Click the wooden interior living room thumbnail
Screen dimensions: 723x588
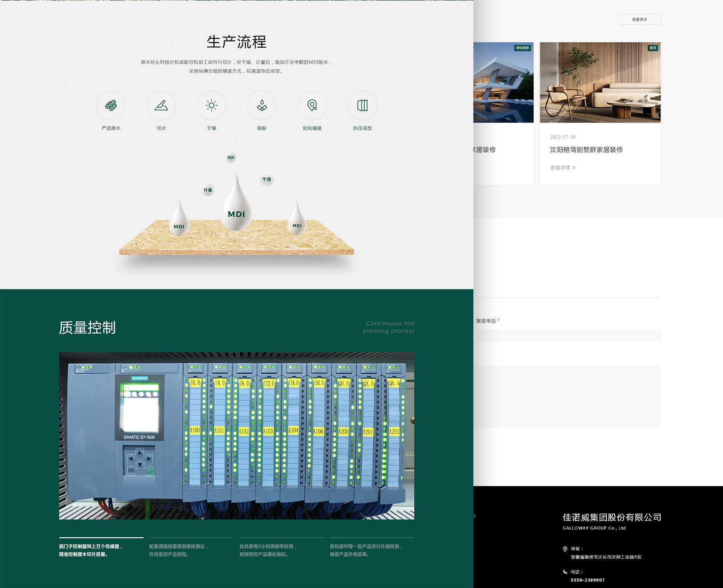point(600,82)
